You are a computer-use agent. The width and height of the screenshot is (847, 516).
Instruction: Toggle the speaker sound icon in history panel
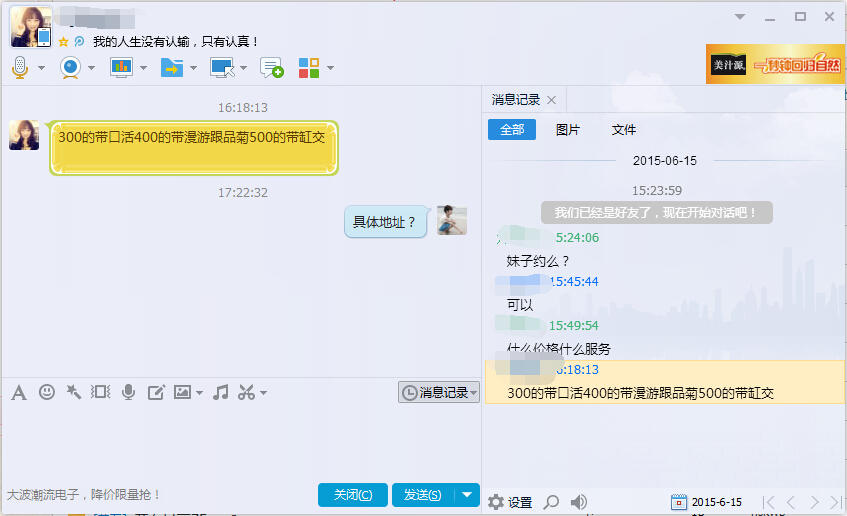tap(579, 502)
